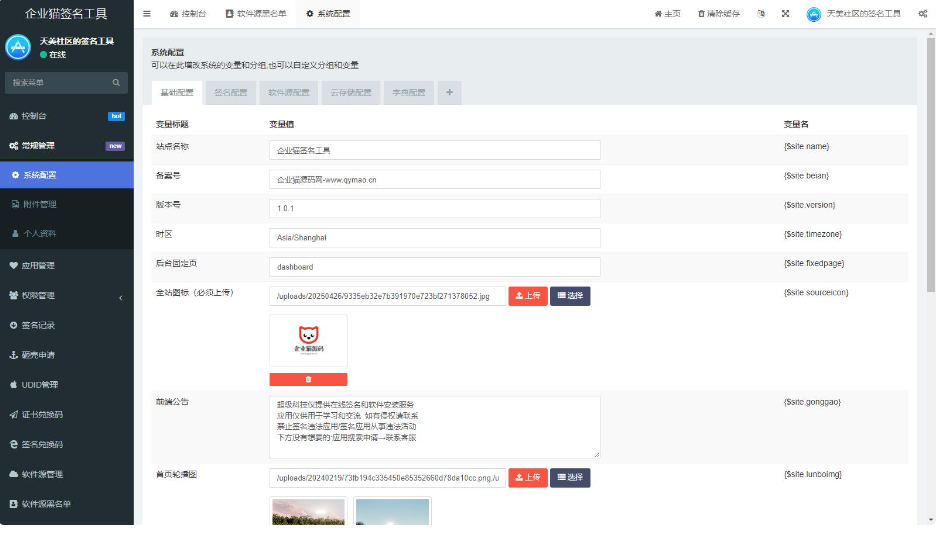Open 签名兑换码 in the sidebar
Image resolution: width=940 pixels, height=542 pixels.
point(67,444)
